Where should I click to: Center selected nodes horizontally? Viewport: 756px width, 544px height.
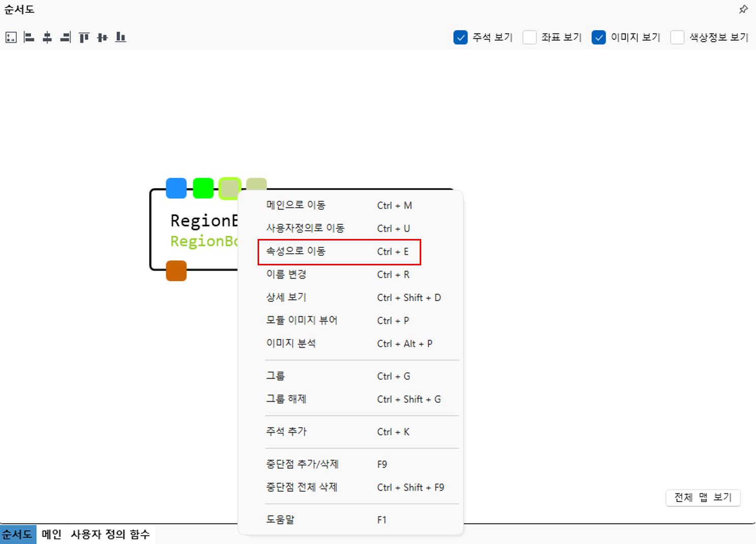click(47, 37)
